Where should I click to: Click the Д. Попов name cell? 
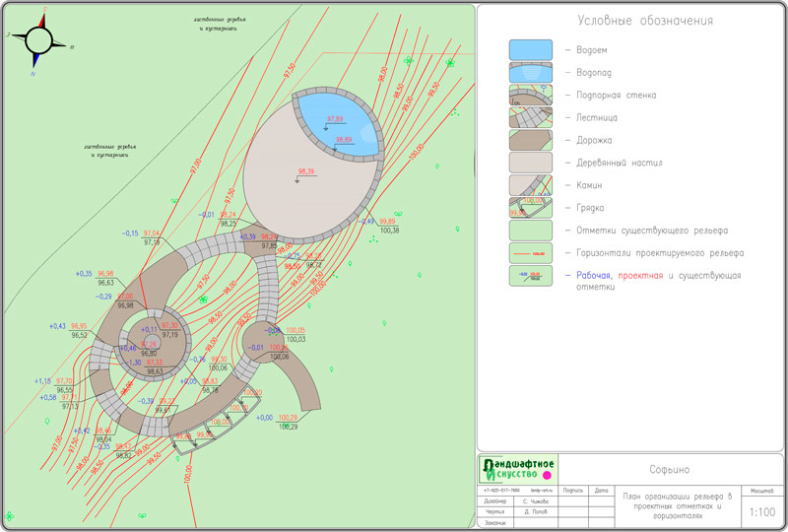535,512
